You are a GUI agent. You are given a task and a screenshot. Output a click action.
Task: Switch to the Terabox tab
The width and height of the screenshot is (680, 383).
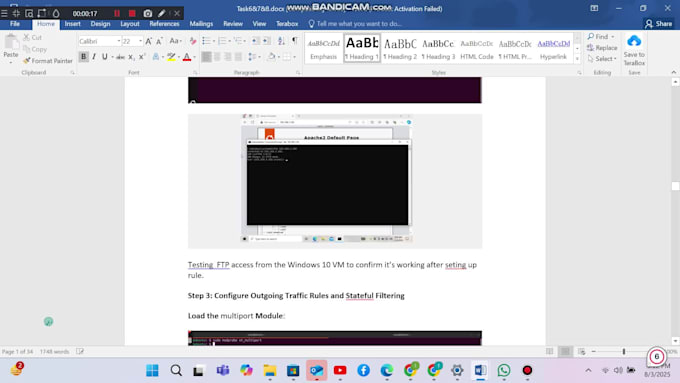point(287,24)
